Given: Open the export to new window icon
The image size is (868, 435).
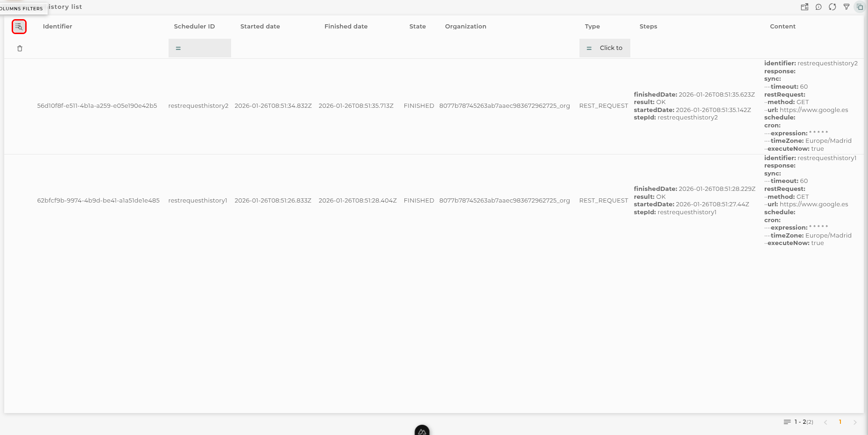Looking at the screenshot, I should [804, 7].
